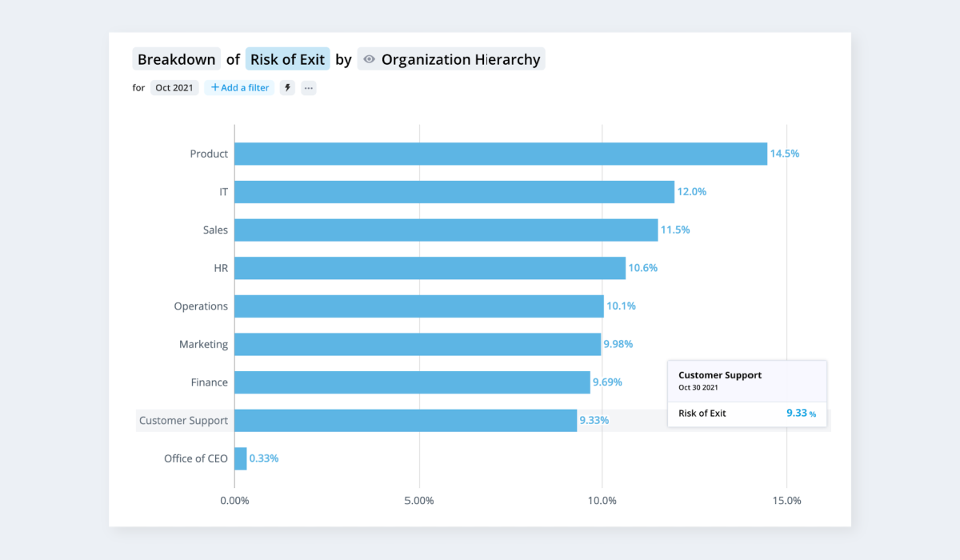Click the 11.5% value label
Image resolution: width=960 pixels, height=560 pixels.
[x=675, y=230]
